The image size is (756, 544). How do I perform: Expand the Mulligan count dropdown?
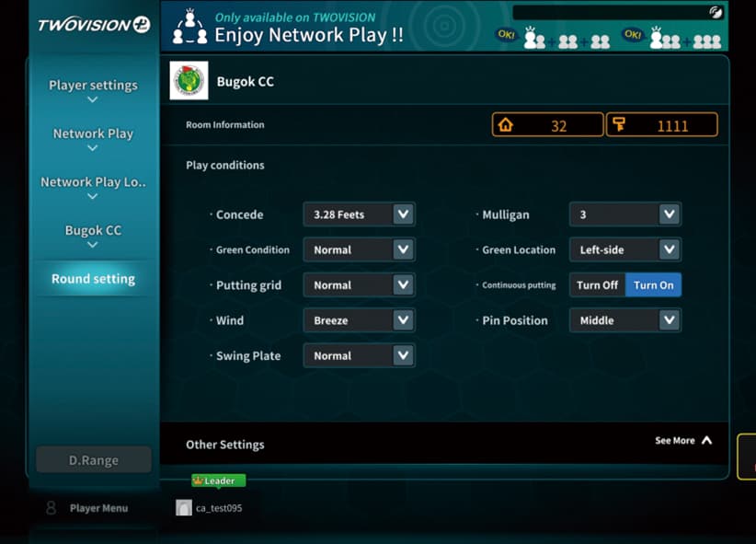click(x=624, y=214)
